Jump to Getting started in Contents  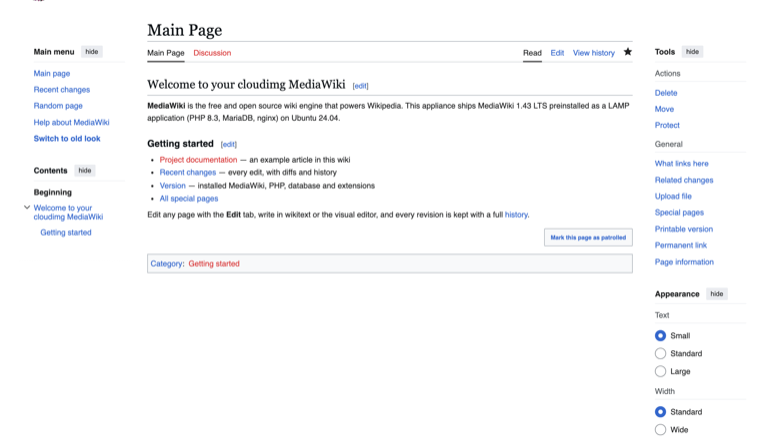click(x=66, y=233)
